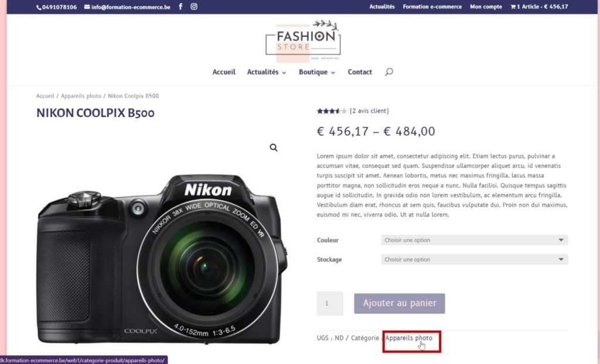The height and width of the screenshot is (364, 600).
Task: Click the search magnifier in main menu
Action: 389,72
